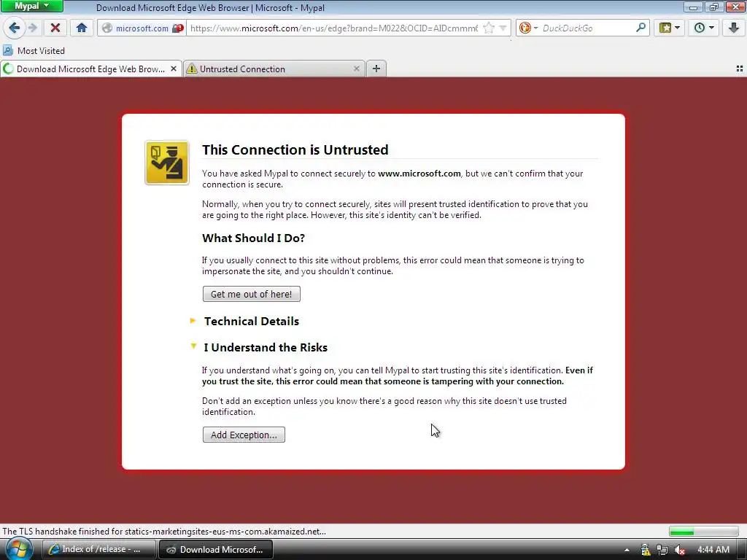
Task: Open the Downloads arrow button
Action: (x=734, y=28)
